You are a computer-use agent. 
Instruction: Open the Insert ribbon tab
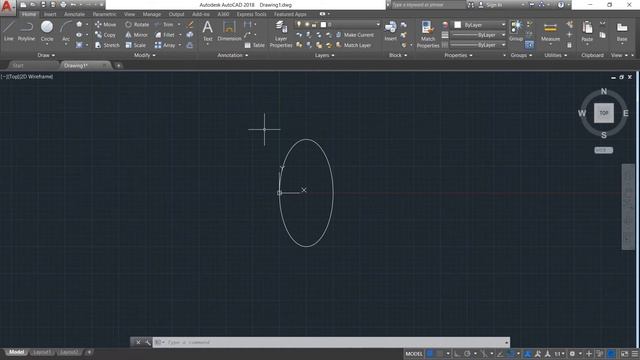(x=50, y=14)
